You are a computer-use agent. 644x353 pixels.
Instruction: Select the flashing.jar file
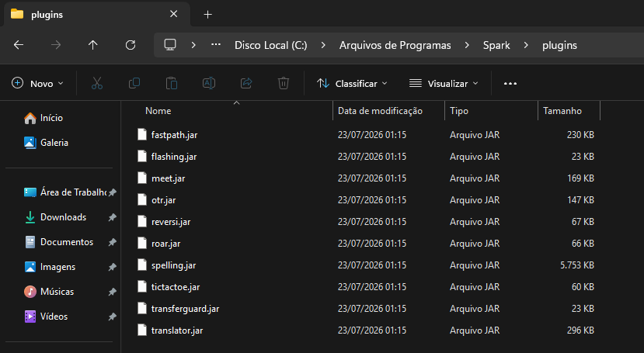(174, 157)
